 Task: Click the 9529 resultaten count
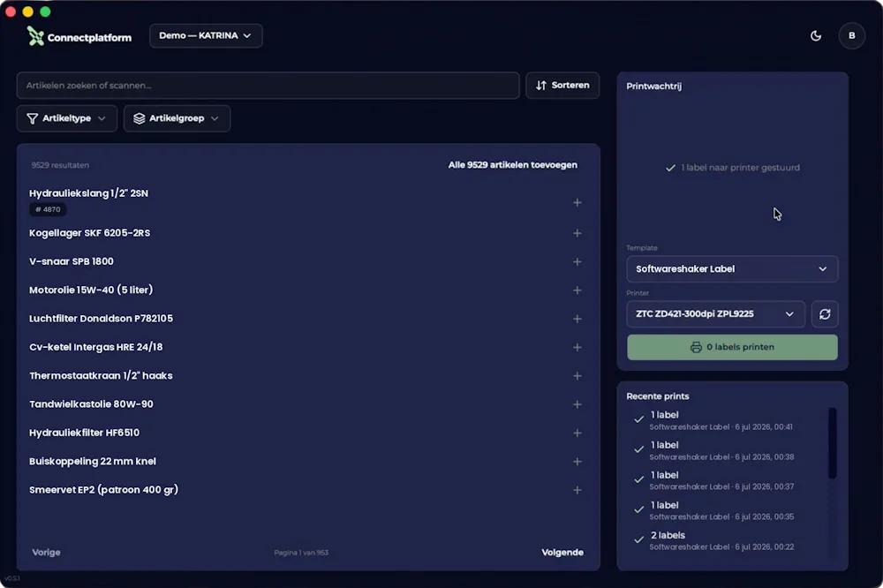[60, 165]
